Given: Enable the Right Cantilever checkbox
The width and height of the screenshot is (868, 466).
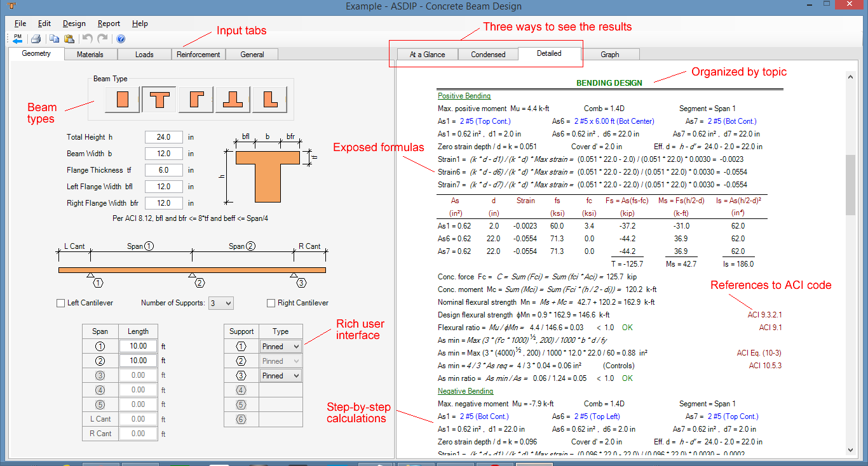Looking at the screenshot, I should coord(271,303).
